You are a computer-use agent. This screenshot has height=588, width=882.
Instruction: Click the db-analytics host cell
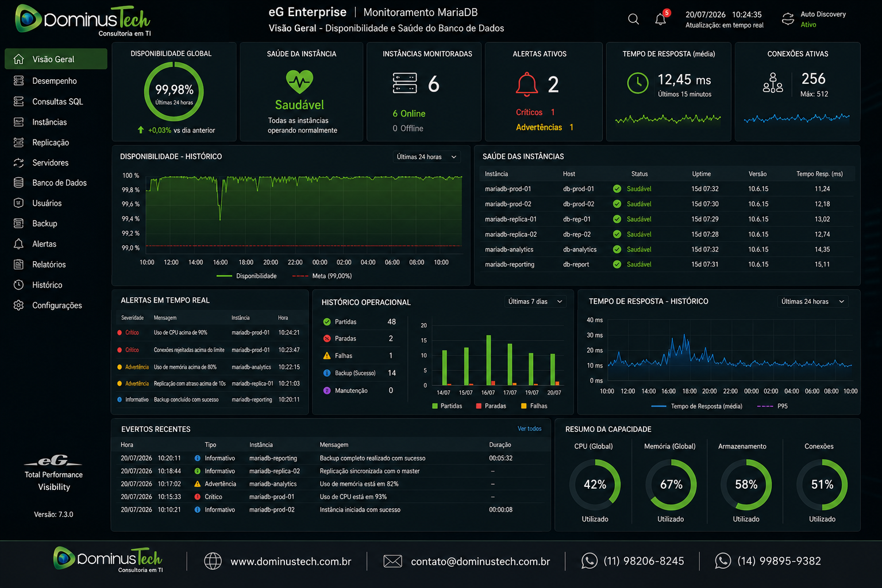click(580, 250)
